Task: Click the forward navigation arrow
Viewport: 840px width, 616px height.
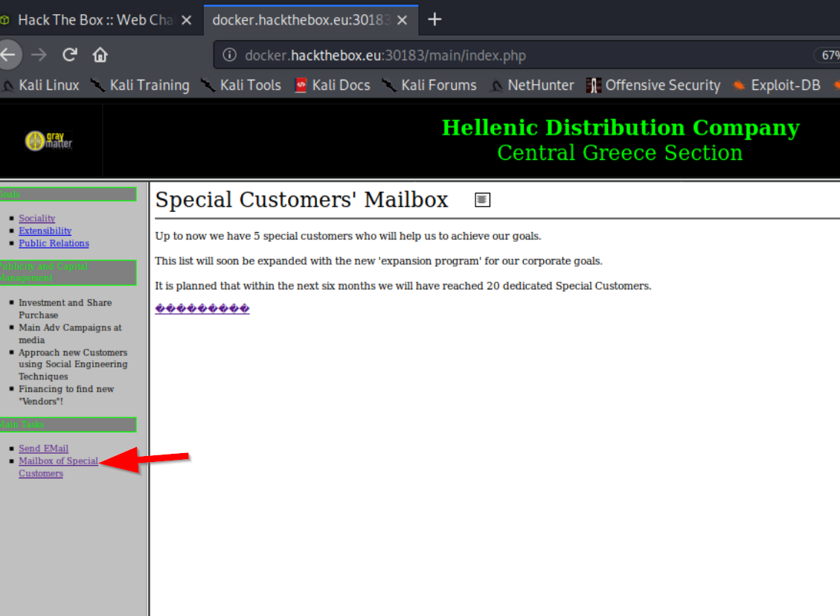Action: pyautogui.click(x=39, y=54)
